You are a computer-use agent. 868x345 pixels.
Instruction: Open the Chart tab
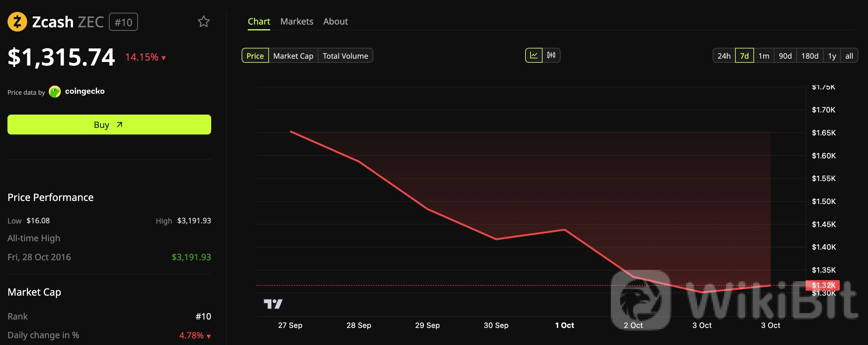point(259,21)
